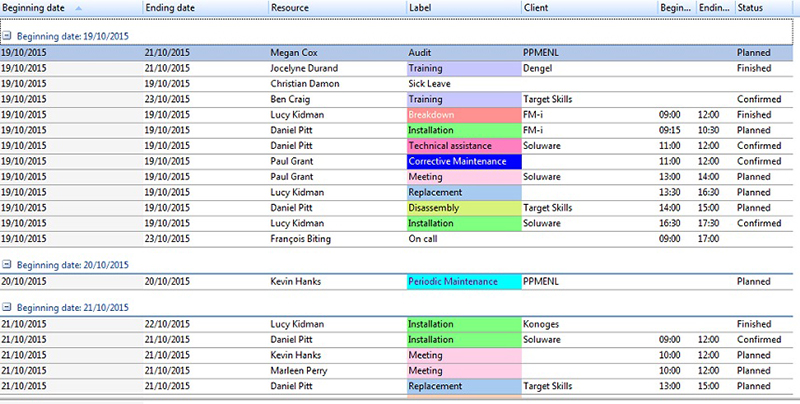Screen dimensions: 800x404
Task: Collapse the Beginning date 21/10/2015 group
Action: (x=7, y=307)
